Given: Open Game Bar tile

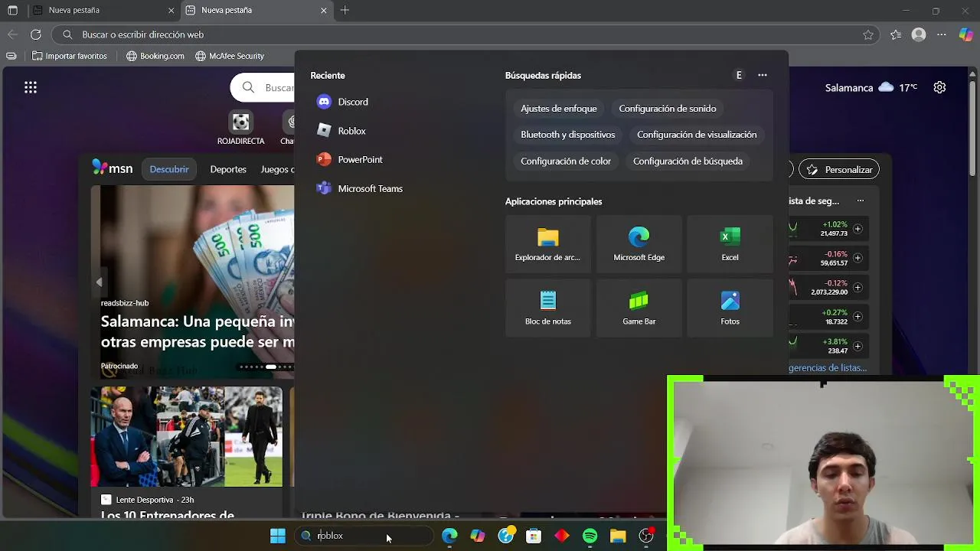Looking at the screenshot, I should [639, 308].
